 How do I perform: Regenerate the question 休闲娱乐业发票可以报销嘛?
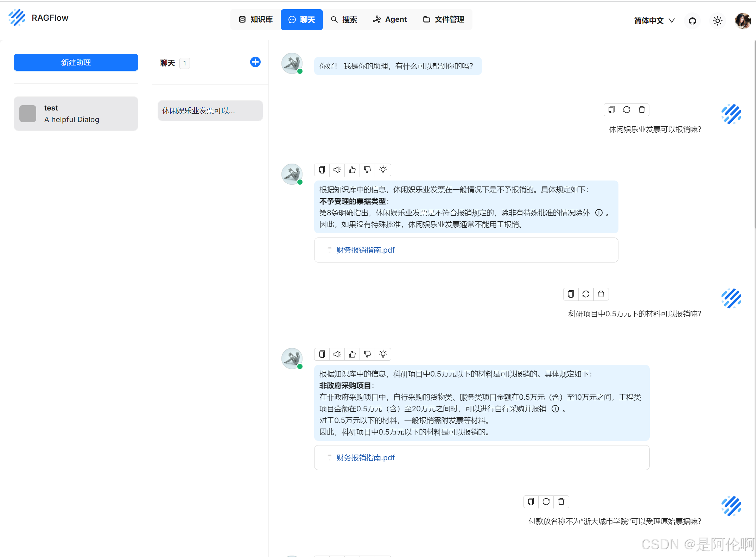coord(627,110)
